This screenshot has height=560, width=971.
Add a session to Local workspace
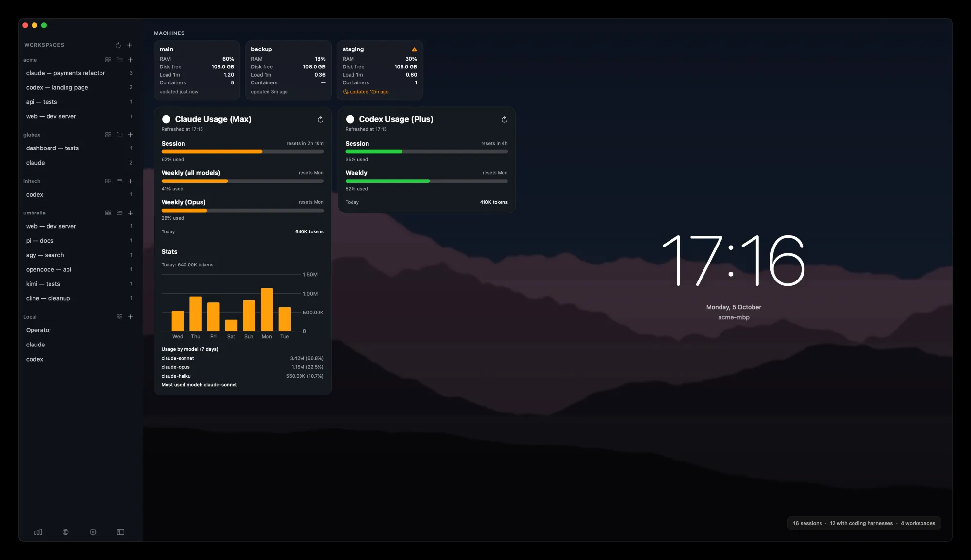[131, 317]
